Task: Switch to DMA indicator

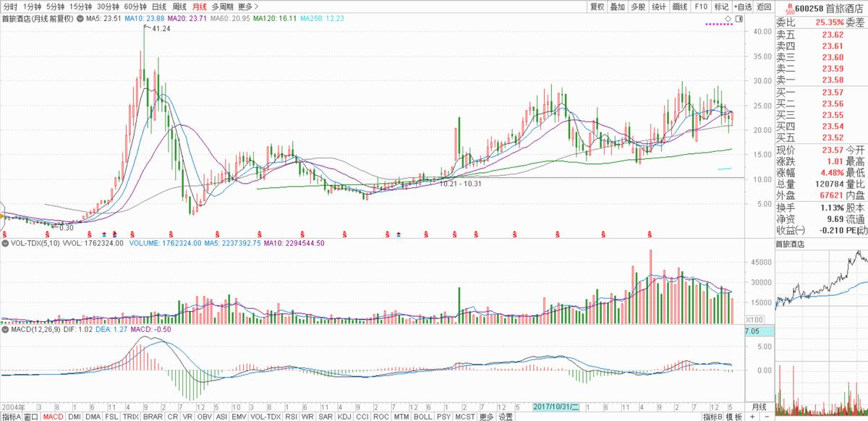Action: pos(93,417)
